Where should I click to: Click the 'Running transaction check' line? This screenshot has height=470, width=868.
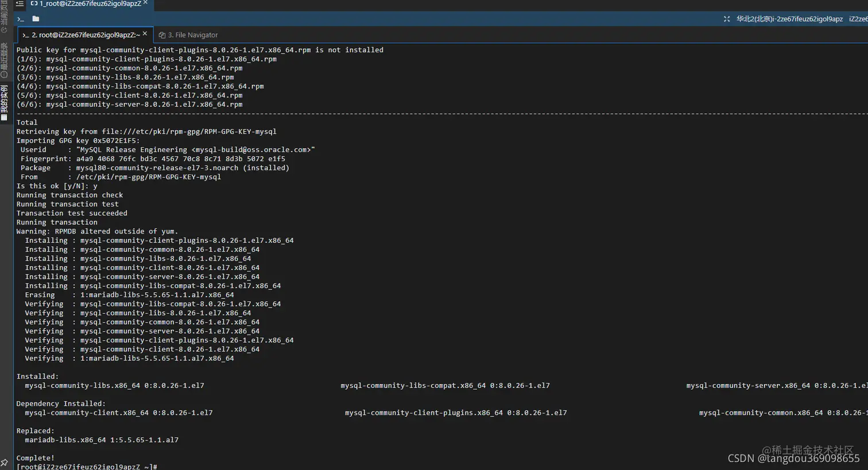coord(69,195)
